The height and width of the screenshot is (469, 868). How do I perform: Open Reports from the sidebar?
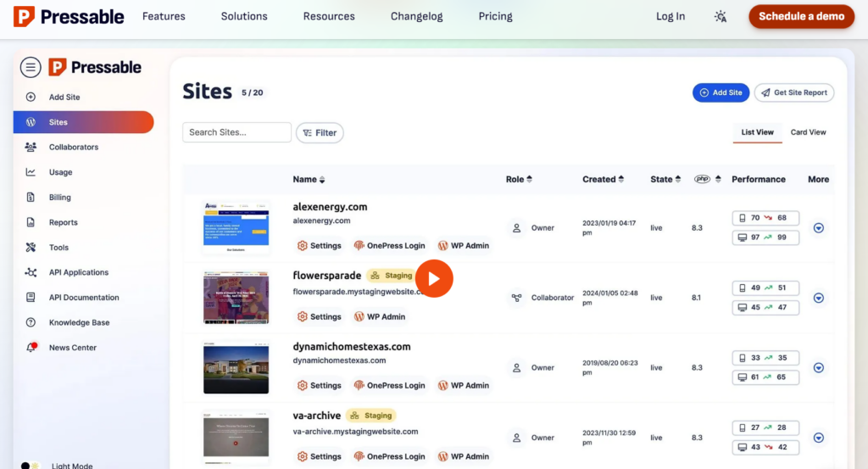pos(63,222)
